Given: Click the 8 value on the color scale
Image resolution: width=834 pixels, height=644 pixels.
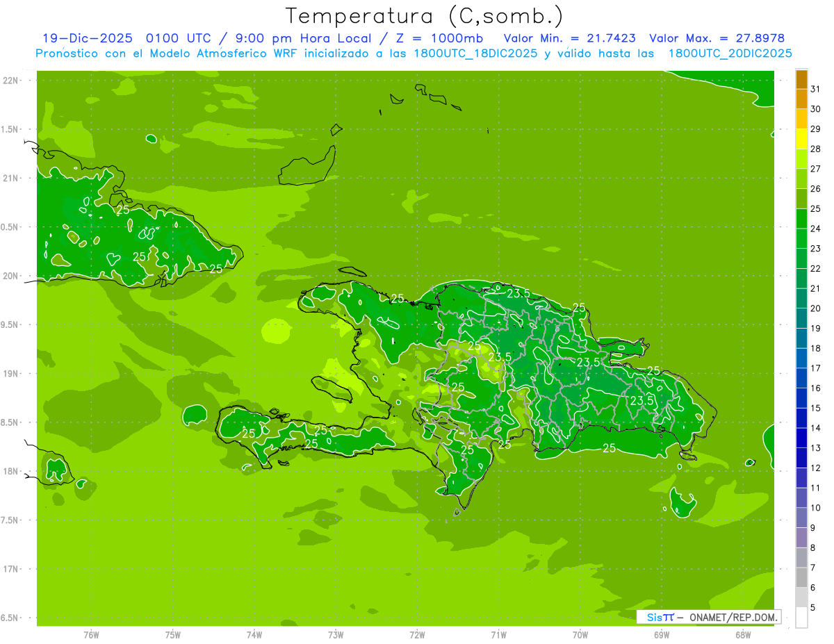Looking at the screenshot, I should click(814, 547).
